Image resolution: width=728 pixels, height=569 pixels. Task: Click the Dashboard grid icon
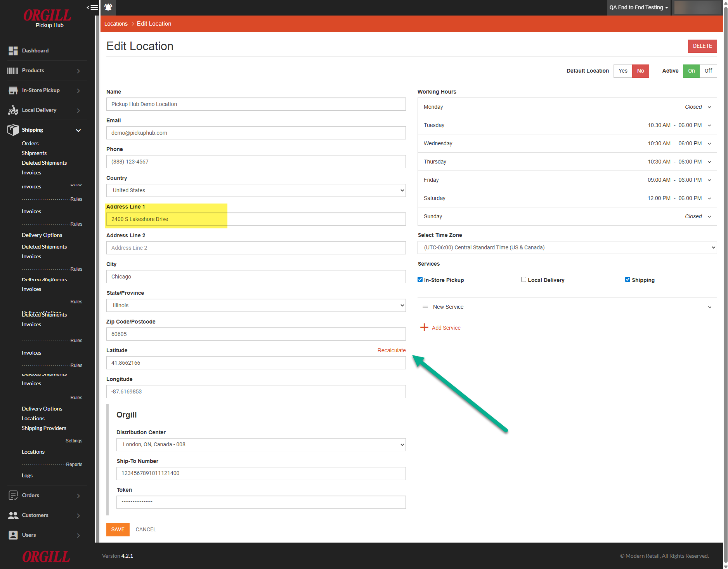click(13, 51)
